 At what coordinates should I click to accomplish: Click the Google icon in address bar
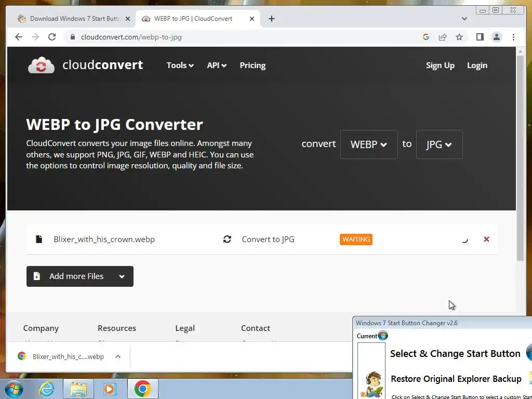coord(426,37)
